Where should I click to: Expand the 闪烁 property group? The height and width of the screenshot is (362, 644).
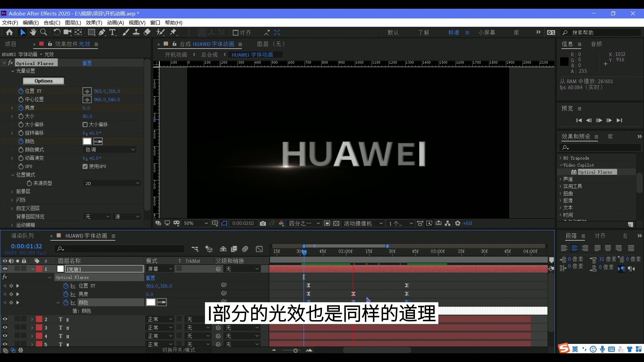(12, 200)
